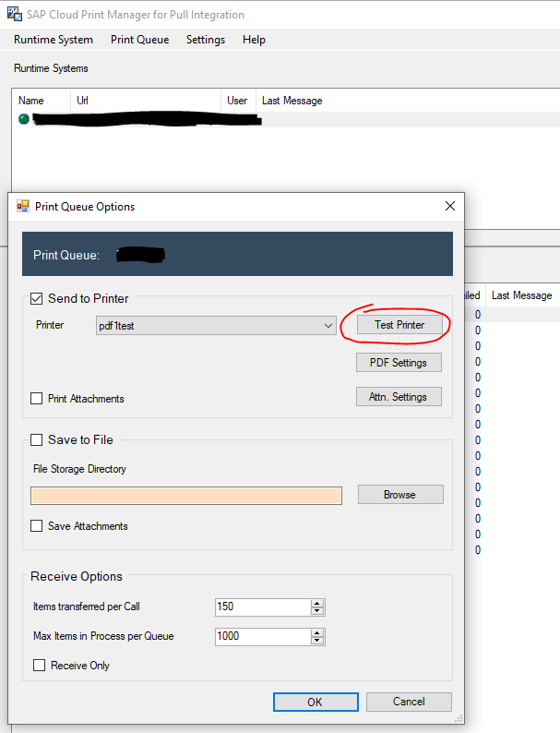Click the Items transferred per Call field
The height and width of the screenshot is (733, 560).
263,607
